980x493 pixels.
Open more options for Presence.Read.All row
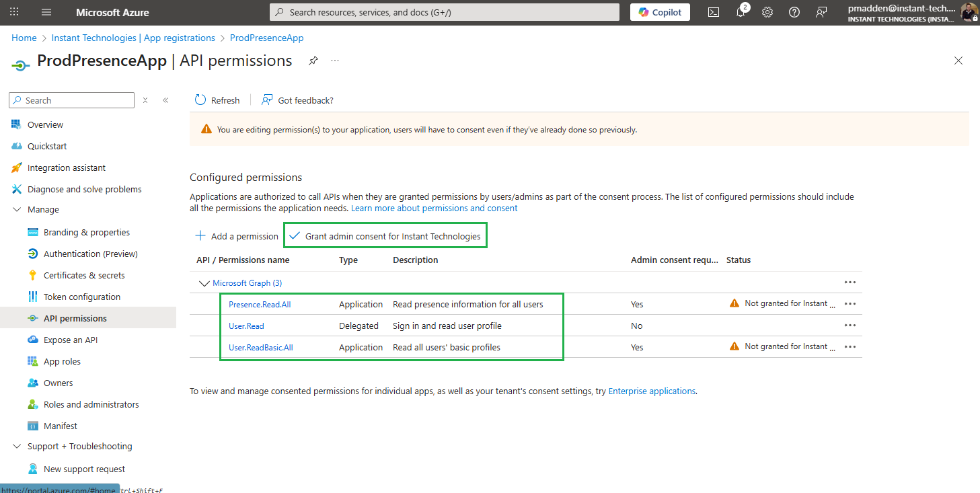click(x=850, y=304)
